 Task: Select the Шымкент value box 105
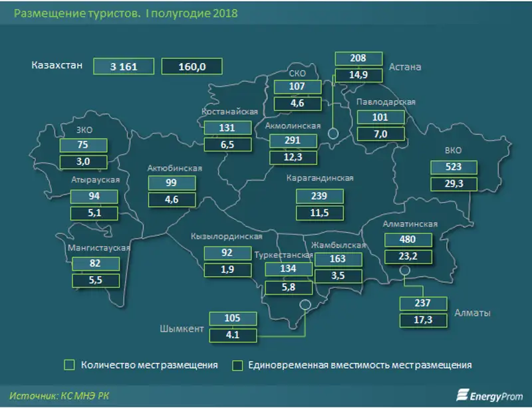233,318
